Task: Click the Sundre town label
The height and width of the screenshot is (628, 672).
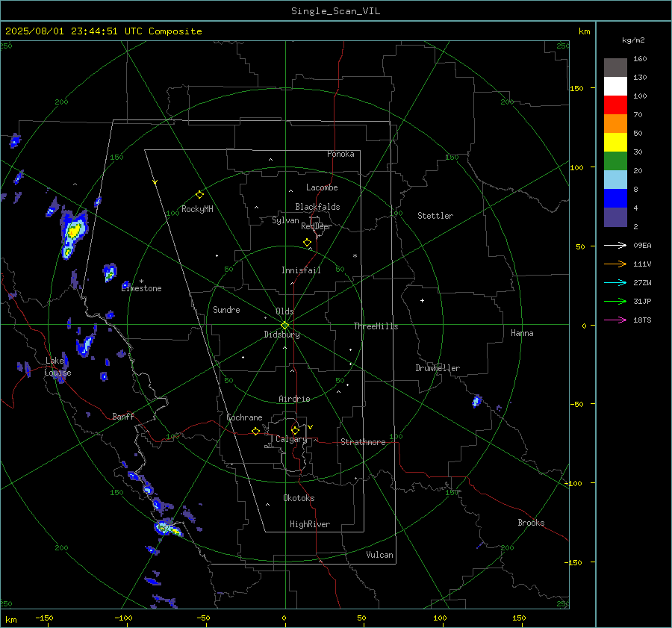Action: tap(226, 309)
